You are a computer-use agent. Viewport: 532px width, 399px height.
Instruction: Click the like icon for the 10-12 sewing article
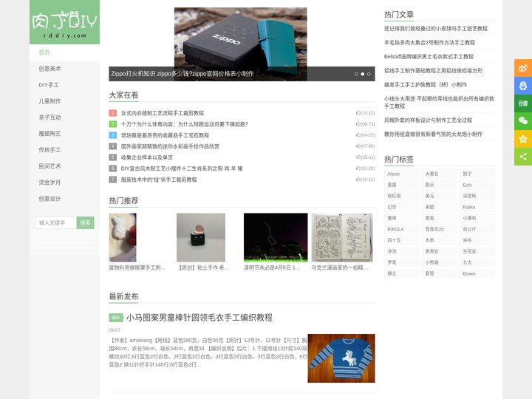[358, 113]
